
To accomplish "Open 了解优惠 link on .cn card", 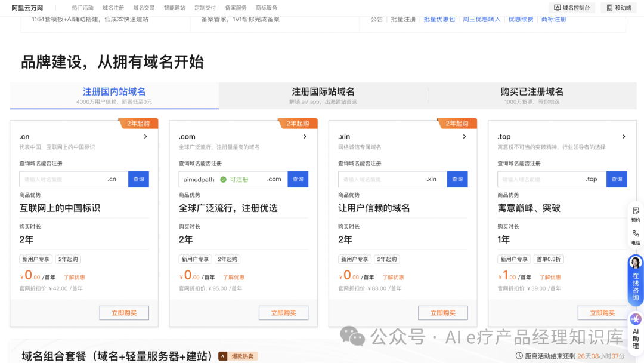I will pyautogui.click(x=75, y=278).
